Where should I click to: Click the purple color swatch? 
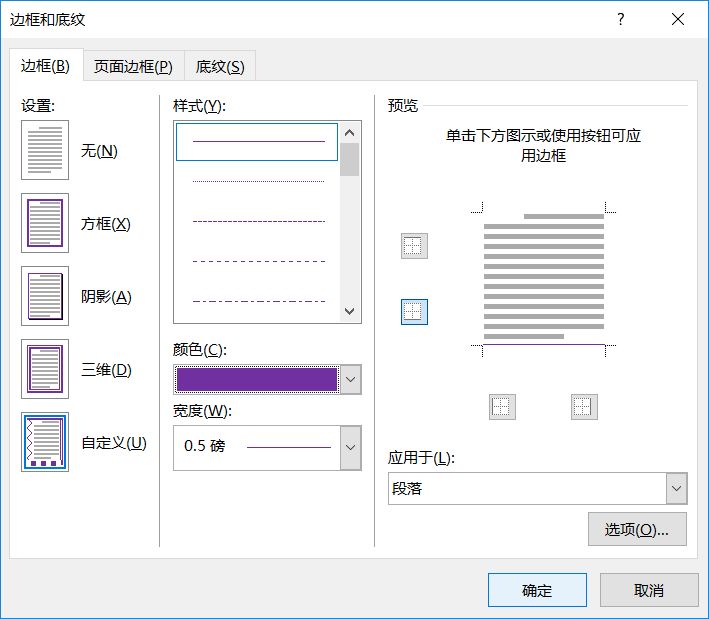point(257,379)
